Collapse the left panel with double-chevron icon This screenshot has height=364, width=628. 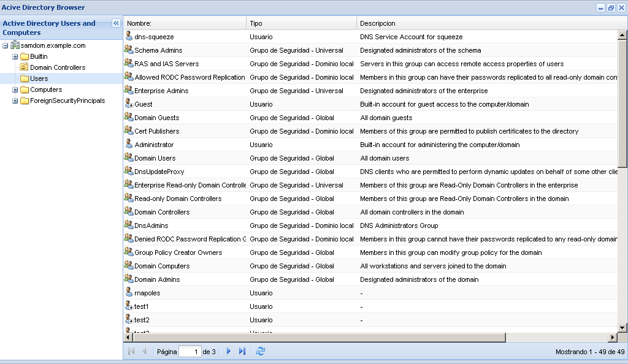[x=116, y=23]
